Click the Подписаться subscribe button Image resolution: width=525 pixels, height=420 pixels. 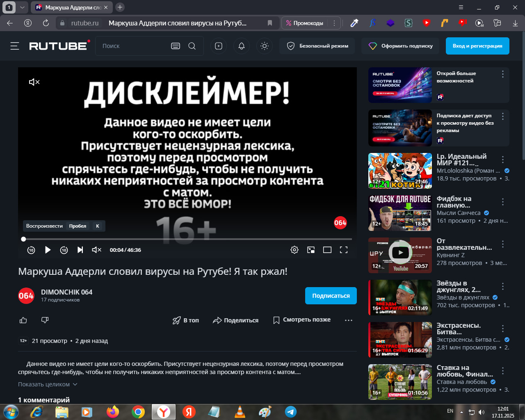click(331, 296)
